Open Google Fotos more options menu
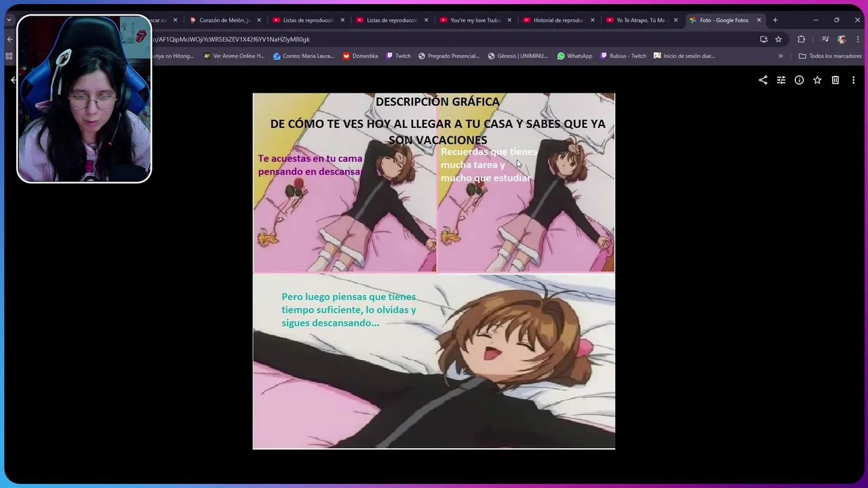The width and height of the screenshot is (868, 488). [853, 80]
